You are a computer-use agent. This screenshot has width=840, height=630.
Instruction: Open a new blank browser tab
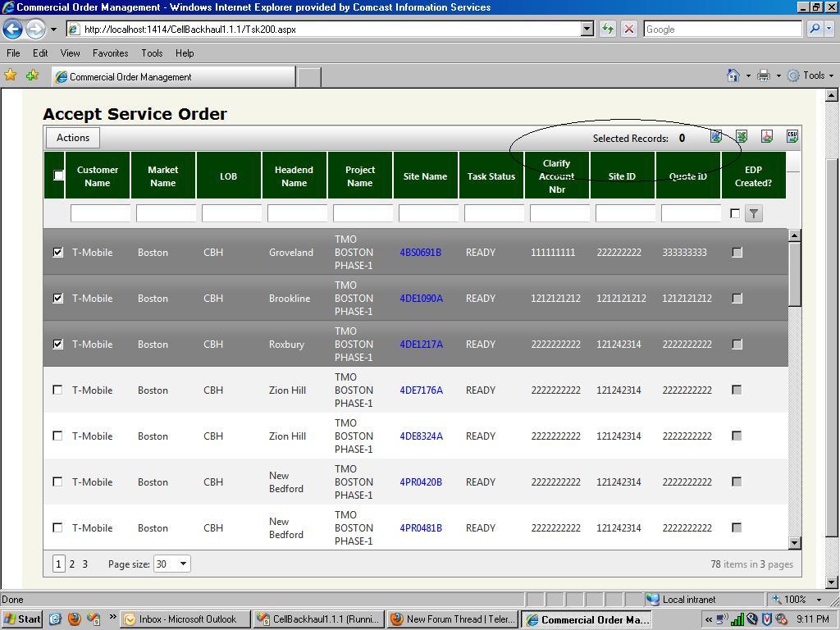[x=309, y=77]
